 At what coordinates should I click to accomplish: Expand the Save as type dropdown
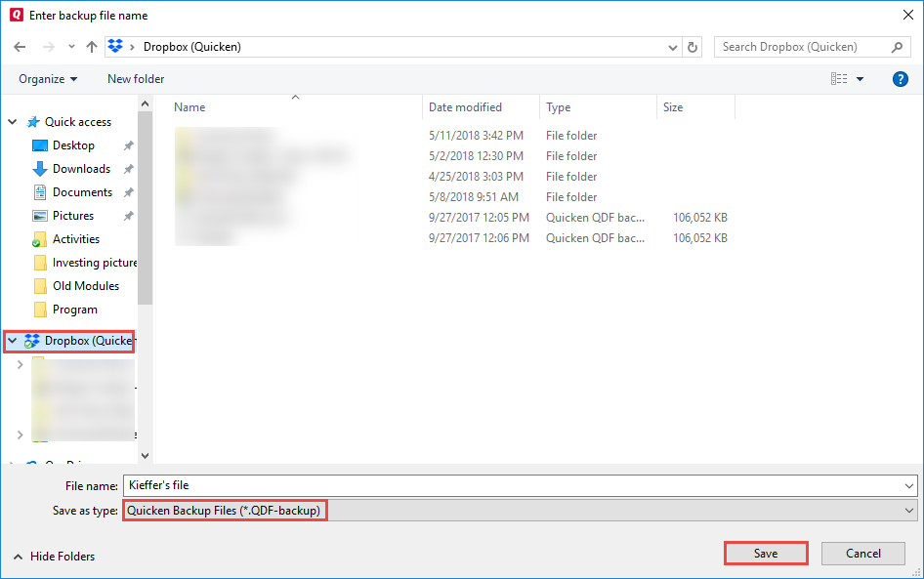tap(909, 511)
